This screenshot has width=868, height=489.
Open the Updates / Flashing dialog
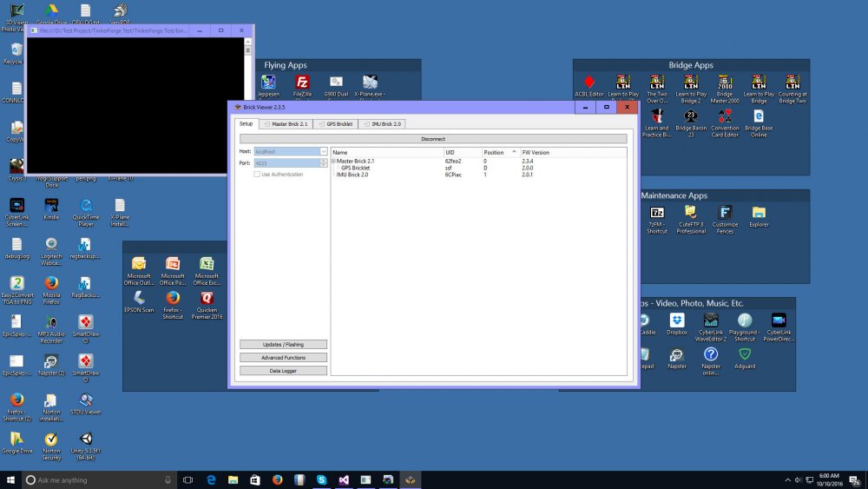pyautogui.click(x=283, y=345)
